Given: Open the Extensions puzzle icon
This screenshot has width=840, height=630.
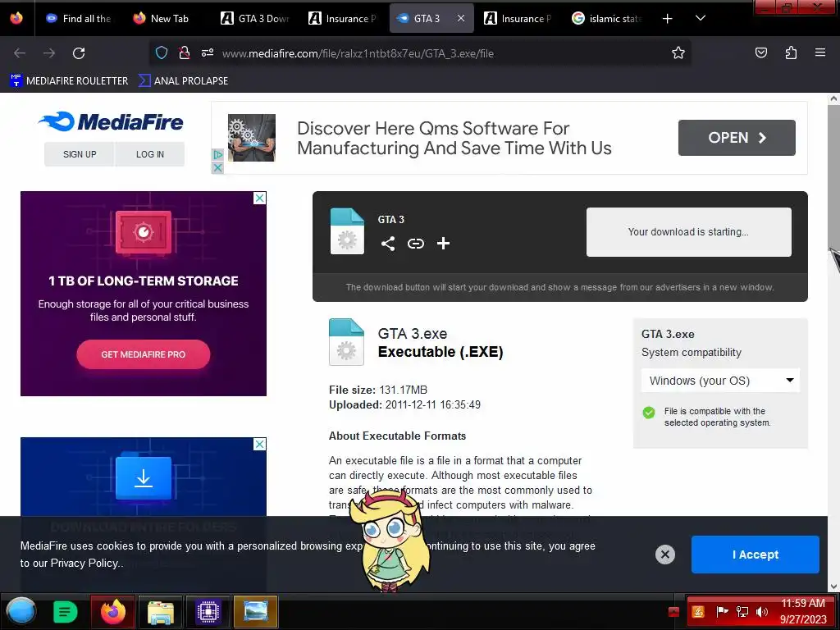Looking at the screenshot, I should pyautogui.click(x=791, y=52).
